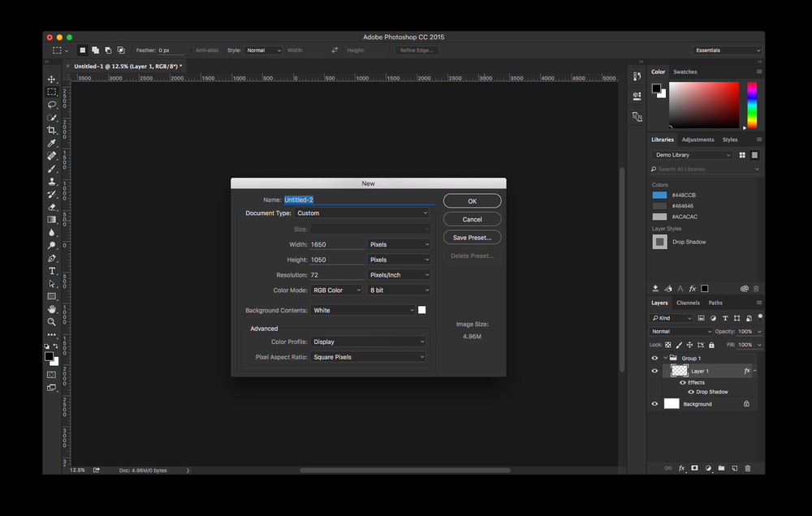Click the #448CCB blue library color
The height and width of the screenshot is (516, 812).
[659, 196]
